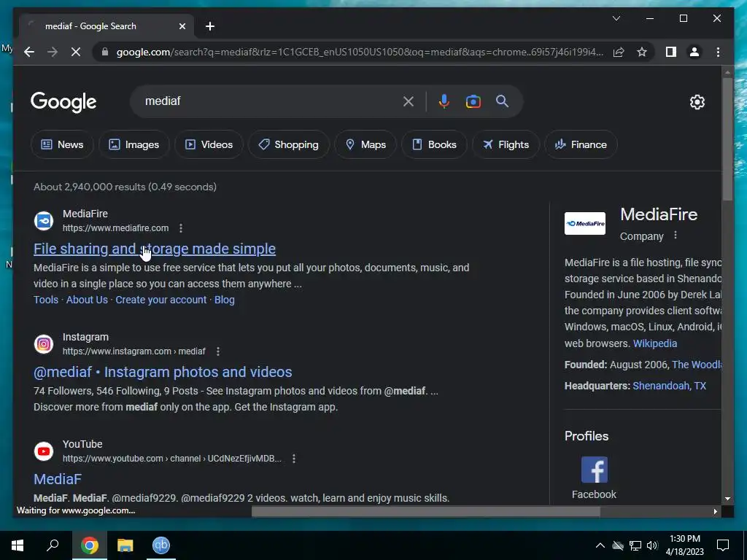The image size is (747, 560).
Task: Open the Tools sitelink
Action: pos(46,300)
